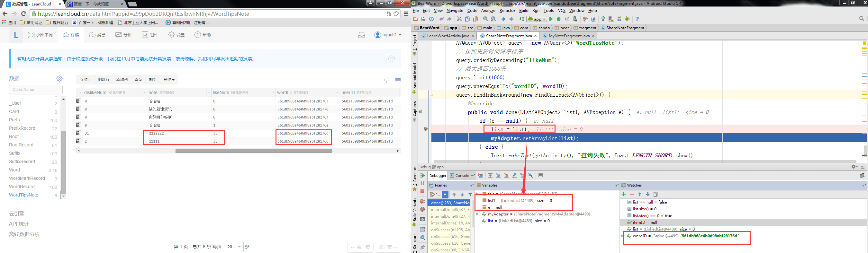Expand wordID watch node
Screen dimensions: 868x253
coord(623,236)
